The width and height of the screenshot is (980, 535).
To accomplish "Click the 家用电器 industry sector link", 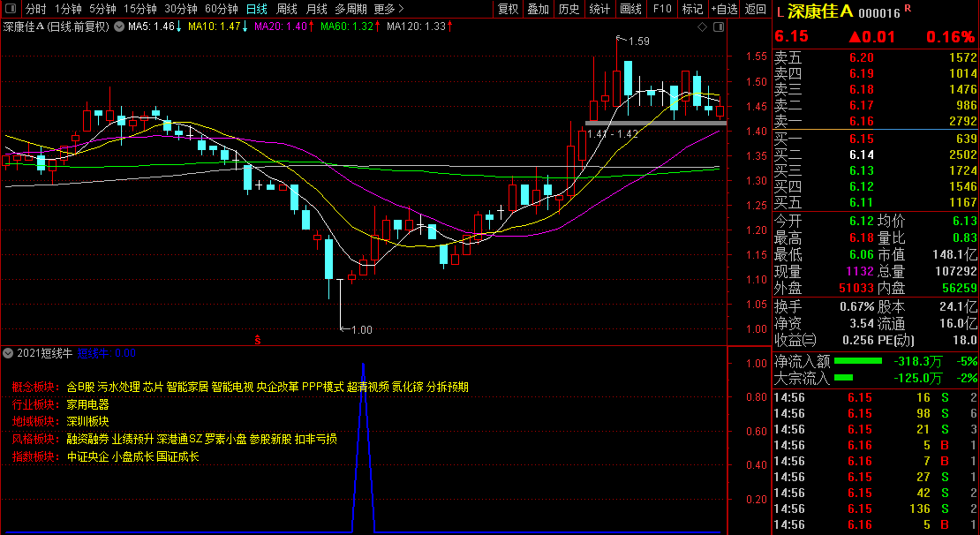I will 87,403.
